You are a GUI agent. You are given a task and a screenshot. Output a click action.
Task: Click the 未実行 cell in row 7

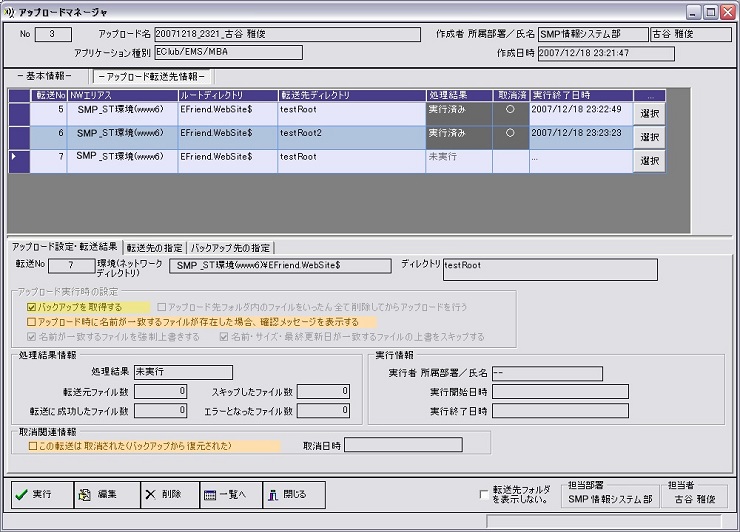tap(459, 161)
